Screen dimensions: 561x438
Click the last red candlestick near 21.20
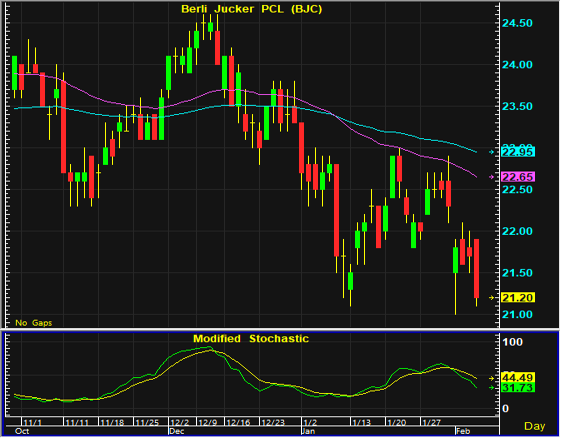coord(477,268)
